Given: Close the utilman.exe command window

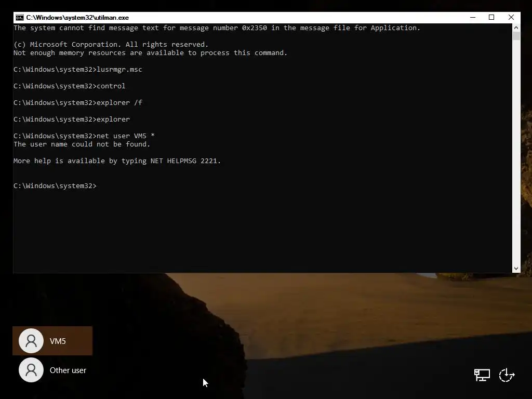Looking at the screenshot, I should [x=511, y=17].
